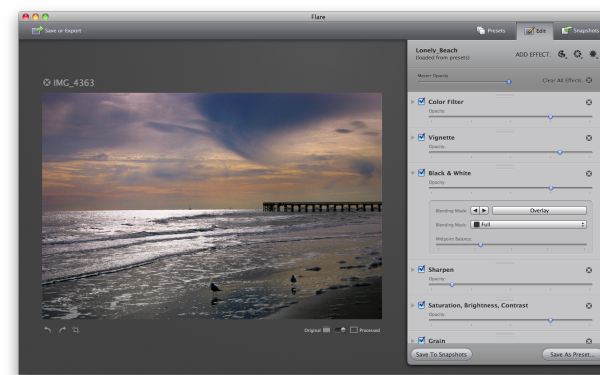This screenshot has width=600, height=375.
Task: Click the Save or Export toolbar icon
Action: [37, 30]
